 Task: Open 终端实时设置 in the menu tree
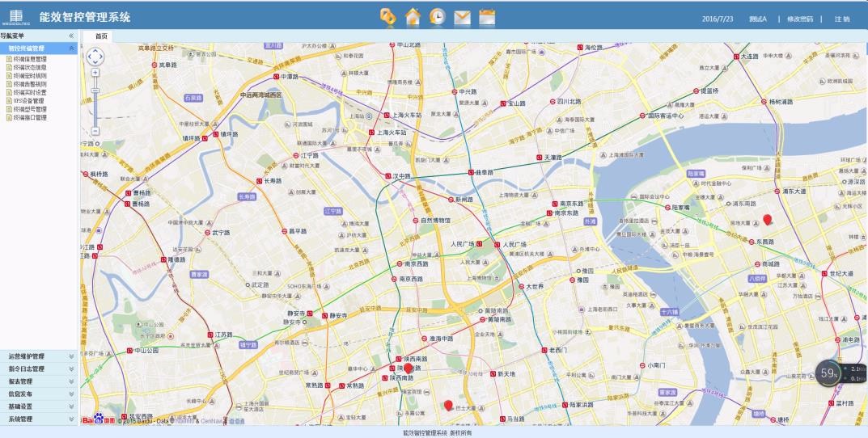coord(30,92)
